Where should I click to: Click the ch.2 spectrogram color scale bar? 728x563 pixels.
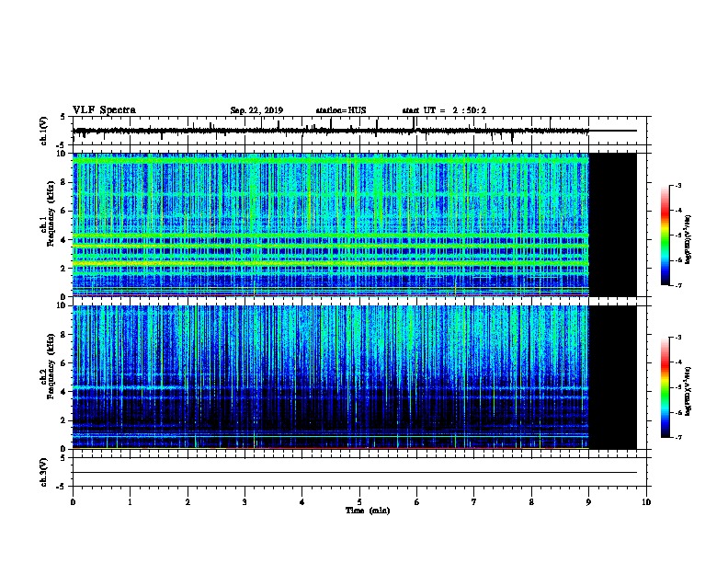coord(665,387)
